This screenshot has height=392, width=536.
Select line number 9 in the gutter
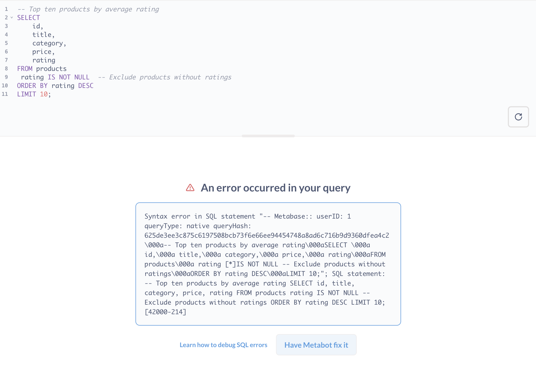6,77
